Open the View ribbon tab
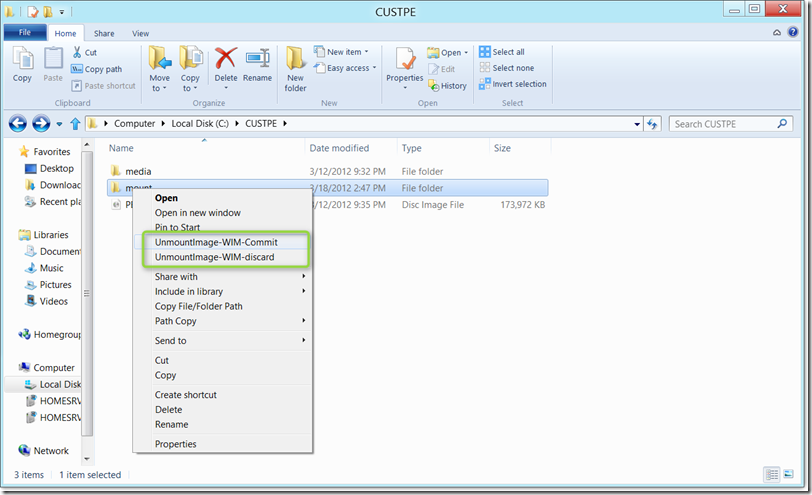The width and height of the screenshot is (812, 495). pyautogui.click(x=140, y=33)
